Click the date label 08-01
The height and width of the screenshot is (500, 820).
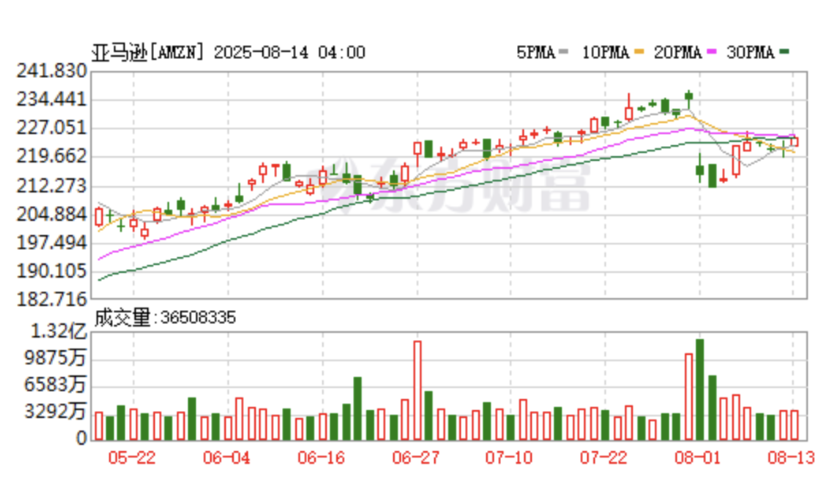tap(698, 458)
